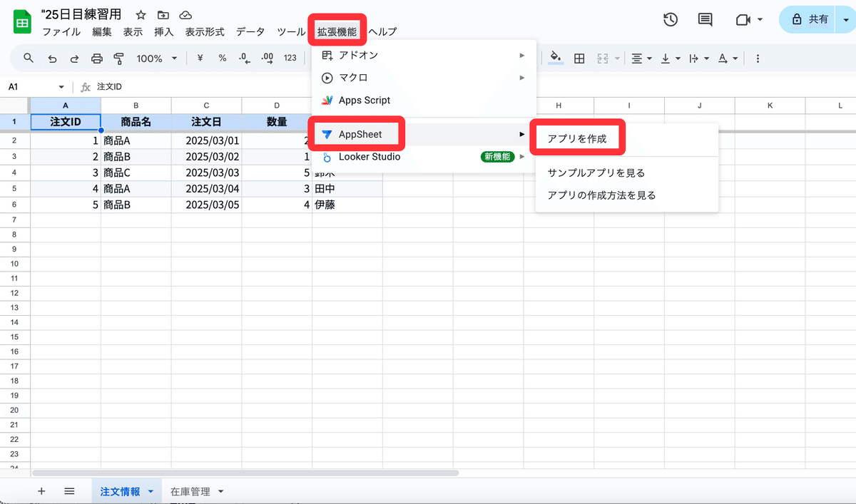Screen dimensions: 856x504
Task: Select the Paint format tool
Action: point(118,58)
